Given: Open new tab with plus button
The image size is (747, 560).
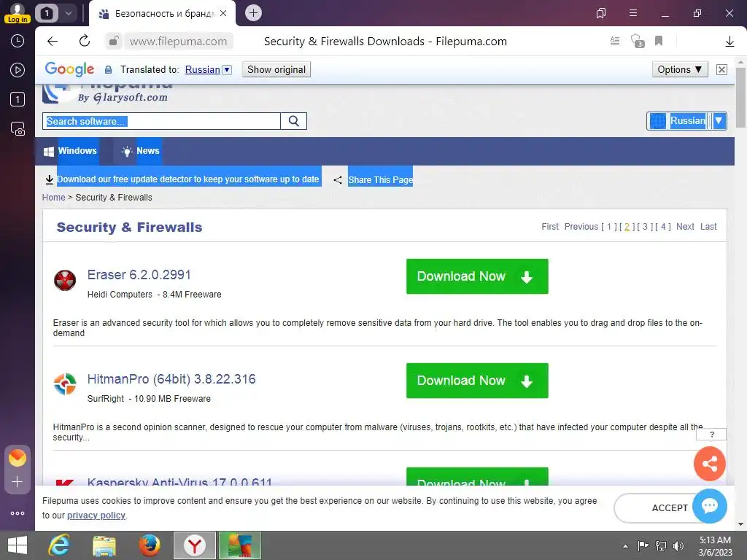Looking at the screenshot, I should [253, 13].
